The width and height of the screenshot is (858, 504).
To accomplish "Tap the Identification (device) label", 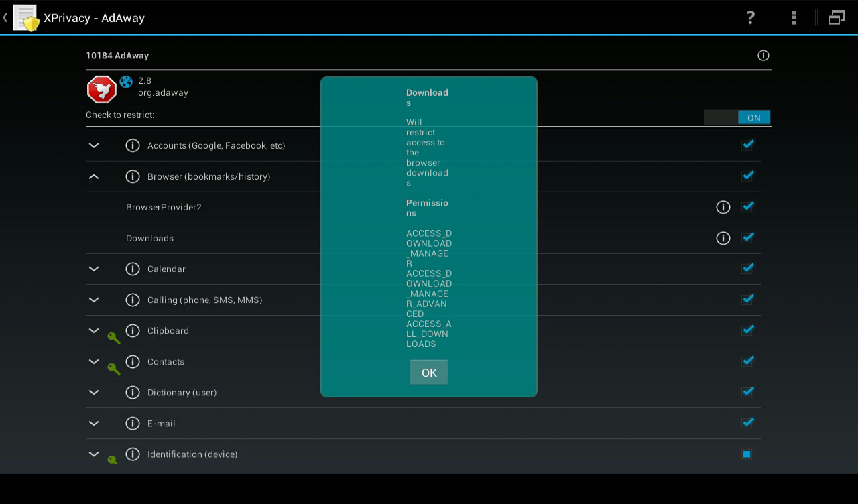I will [192, 454].
